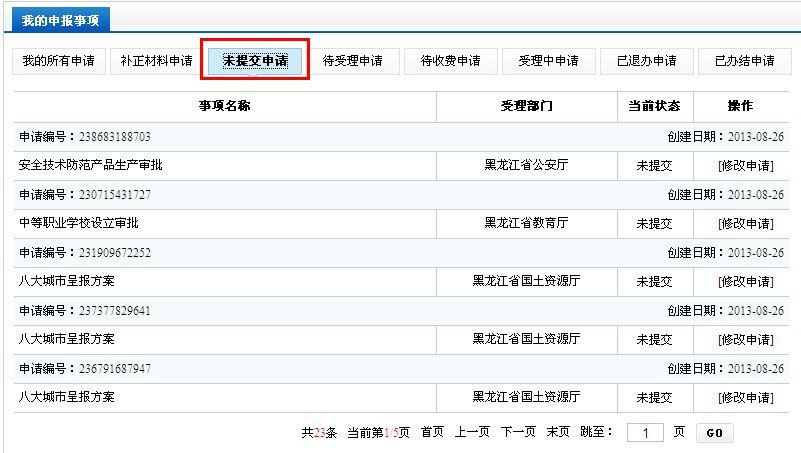This screenshot has height=453, width=801.
Task: Open the 已退办申请 tab
Action: click(x=646, y=61)
